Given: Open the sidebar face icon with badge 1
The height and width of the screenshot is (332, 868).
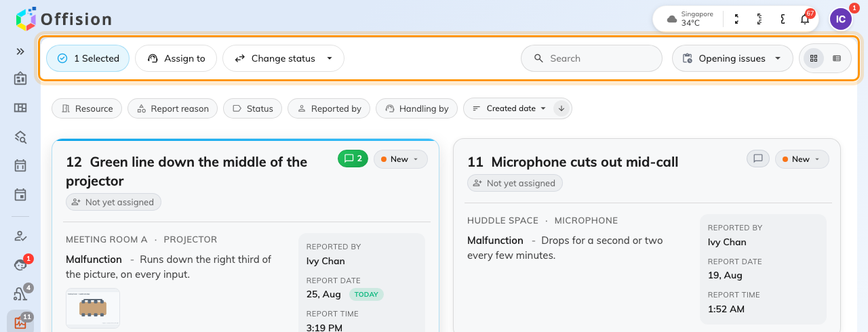Looking at the screenshot, I should click(x=20, y=265).
